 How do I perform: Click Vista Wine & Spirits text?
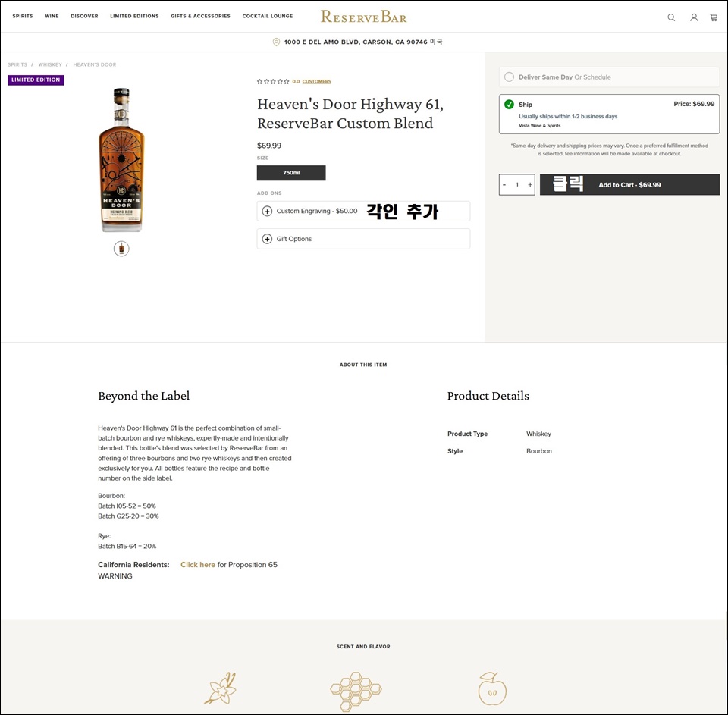539,126
